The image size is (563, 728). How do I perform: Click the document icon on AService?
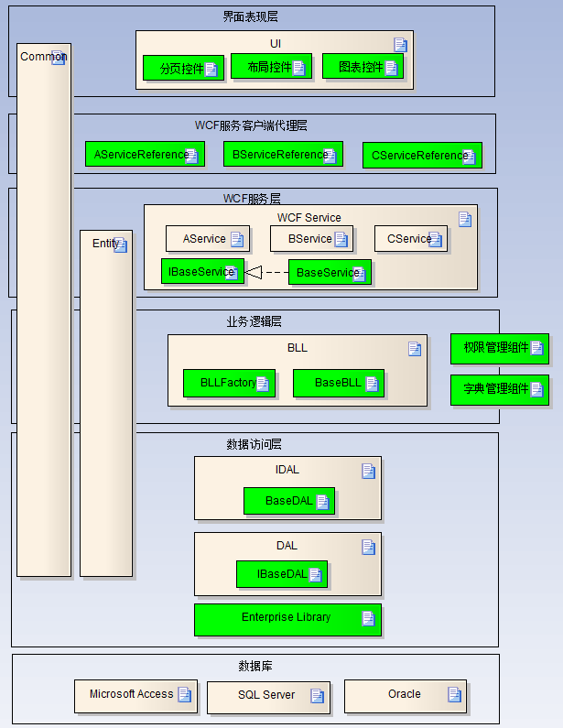pos(237,239)
